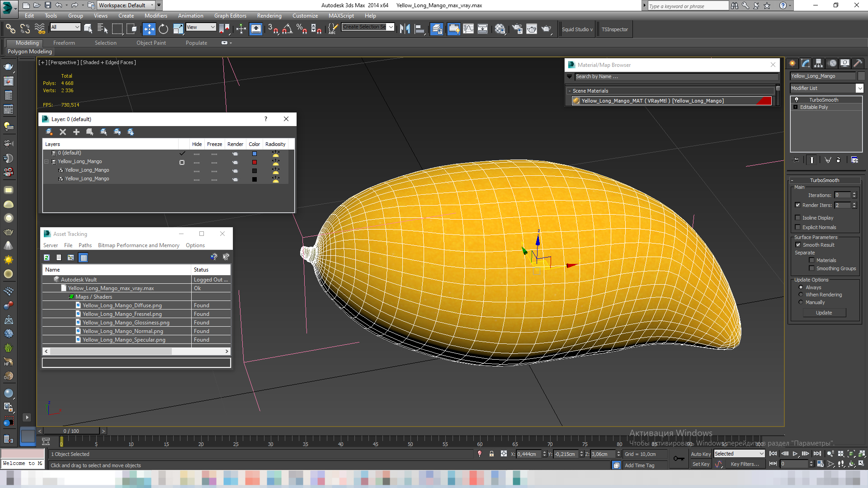Image resolution: width=868 pixels, height=488 pixels.
Task: Switch Asset Tracking to table view
Action: (x=83, y=258)
